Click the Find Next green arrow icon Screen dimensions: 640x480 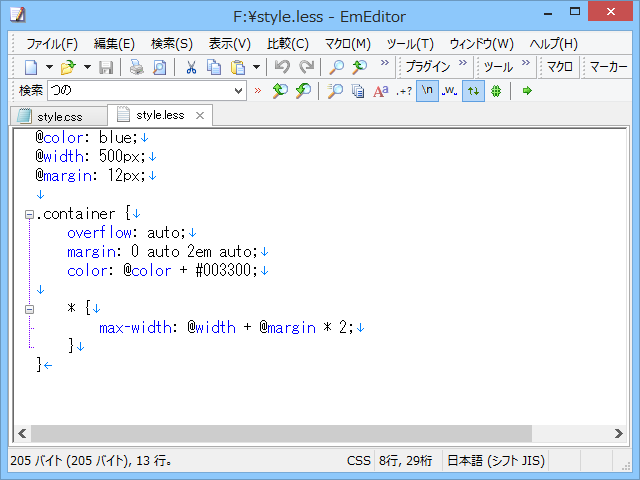[280, 91]
